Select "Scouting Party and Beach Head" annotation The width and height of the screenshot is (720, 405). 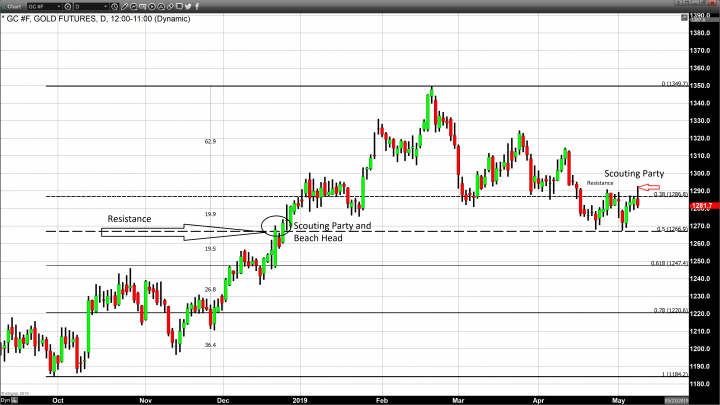[331, 232]
